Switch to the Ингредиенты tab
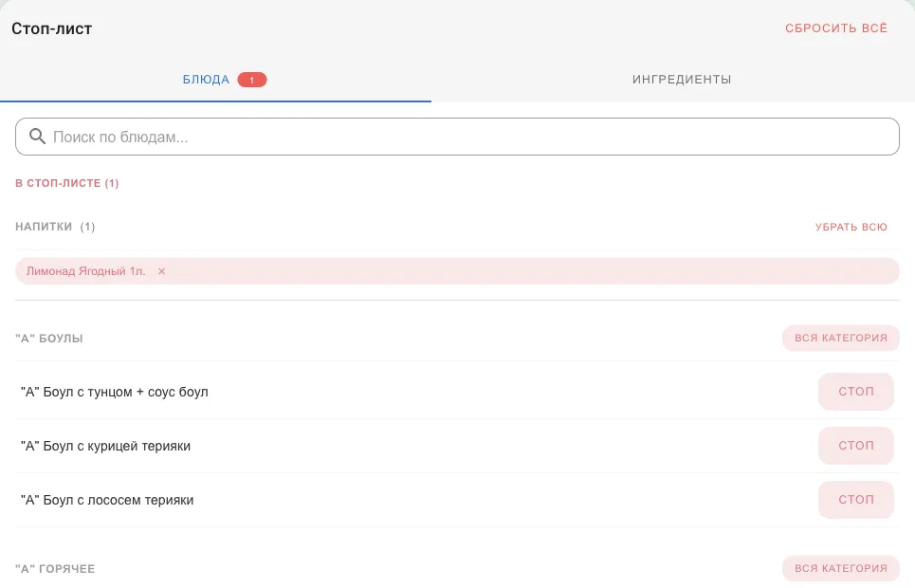This screenshot has height=588, width=915. click(x=682, y=80)
